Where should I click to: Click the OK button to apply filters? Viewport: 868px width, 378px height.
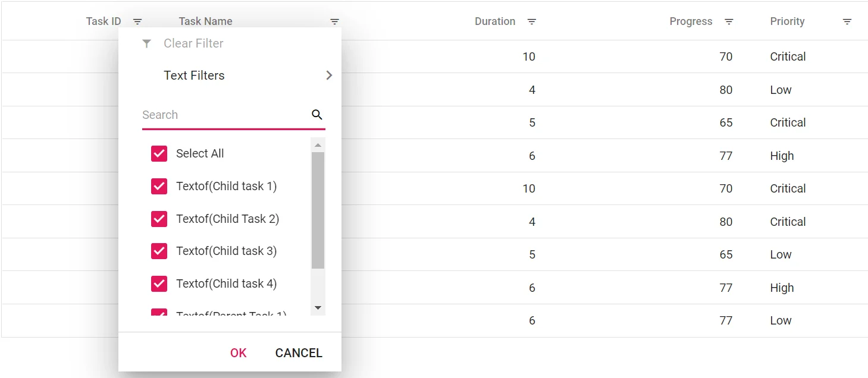238,352
